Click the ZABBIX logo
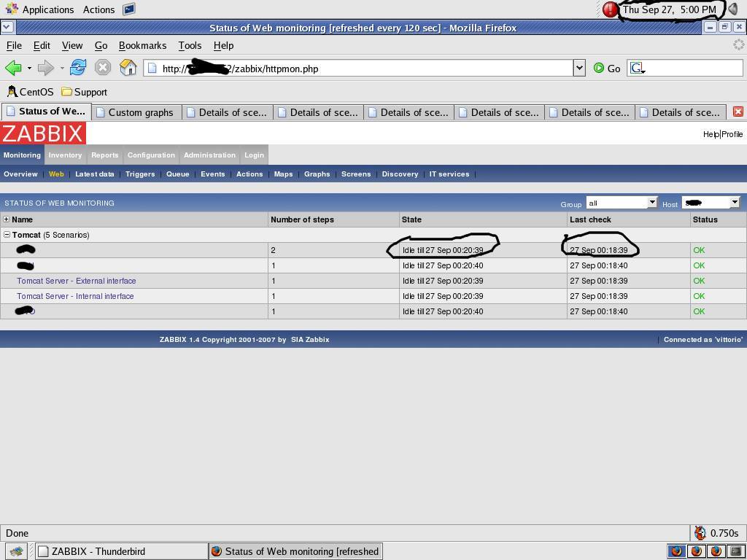 point(43,133)
